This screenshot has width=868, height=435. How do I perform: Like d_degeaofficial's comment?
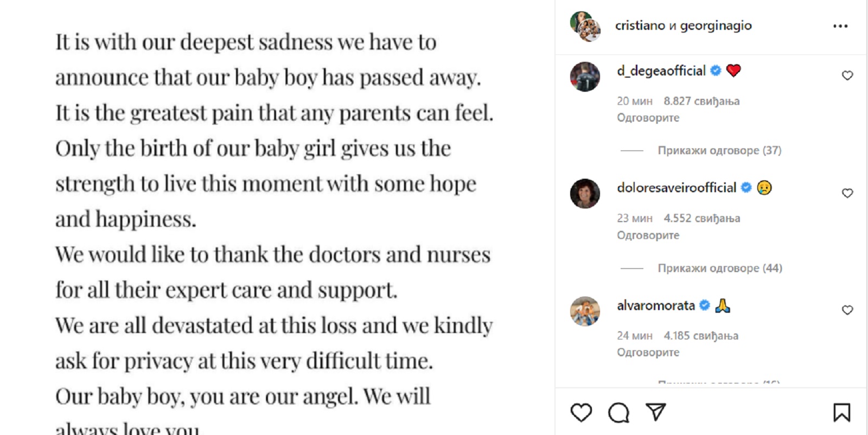847,75
